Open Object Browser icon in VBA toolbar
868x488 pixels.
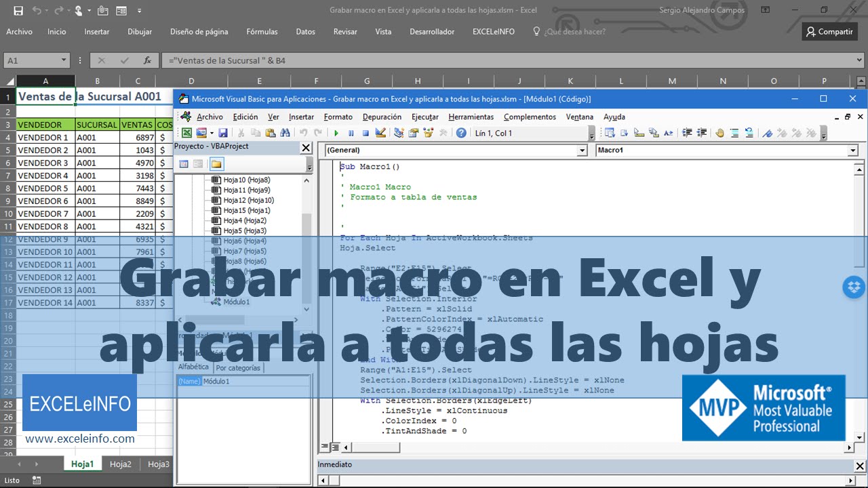pyautogui.click(x=428, y=133)
